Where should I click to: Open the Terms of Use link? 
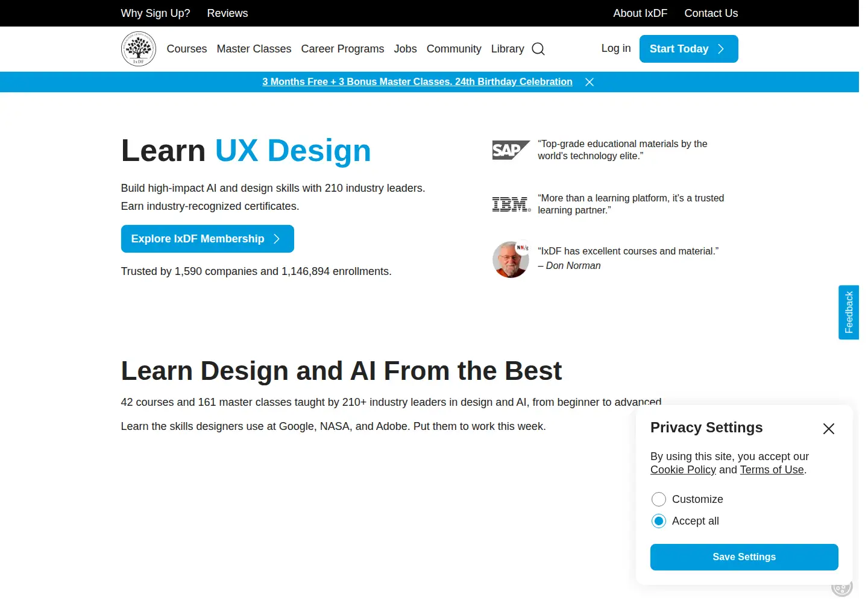pos(772,470)
